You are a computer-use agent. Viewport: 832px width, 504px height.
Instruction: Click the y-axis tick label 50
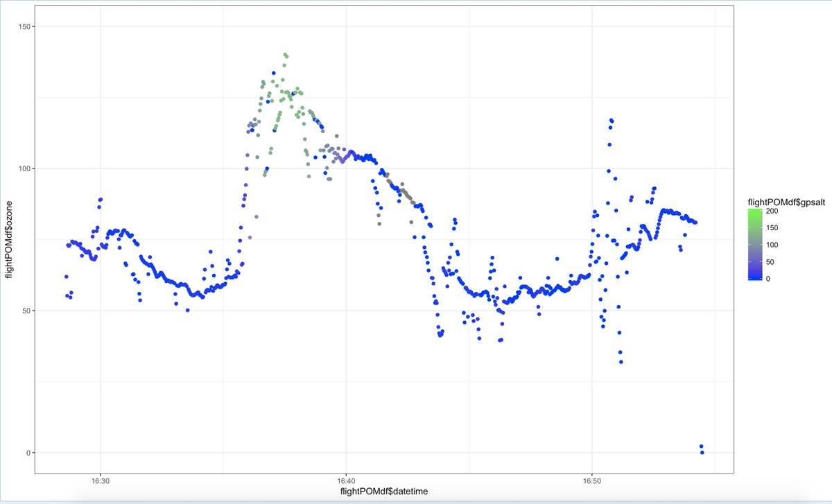tap(26, 311)
